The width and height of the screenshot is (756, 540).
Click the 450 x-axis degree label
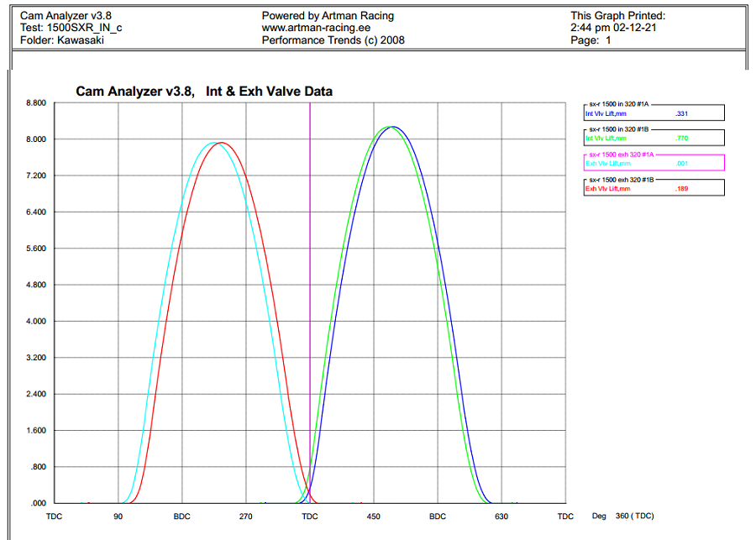[x=374, y=516]
